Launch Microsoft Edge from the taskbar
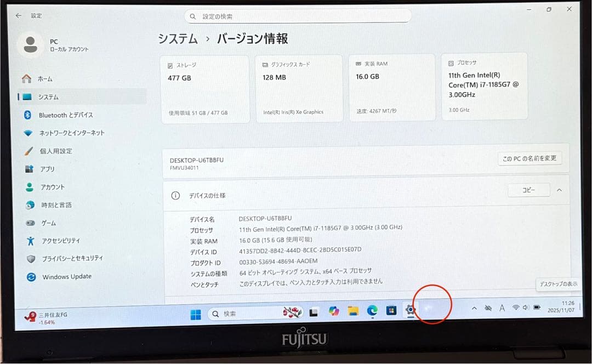The width and height of the screenshot is (592, 364). pyautogui.click(x=373, y=310)
